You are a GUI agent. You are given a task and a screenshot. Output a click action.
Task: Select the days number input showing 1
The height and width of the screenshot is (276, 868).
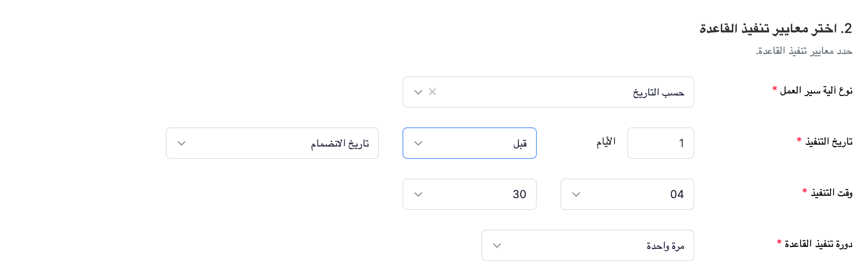[660, 143]
